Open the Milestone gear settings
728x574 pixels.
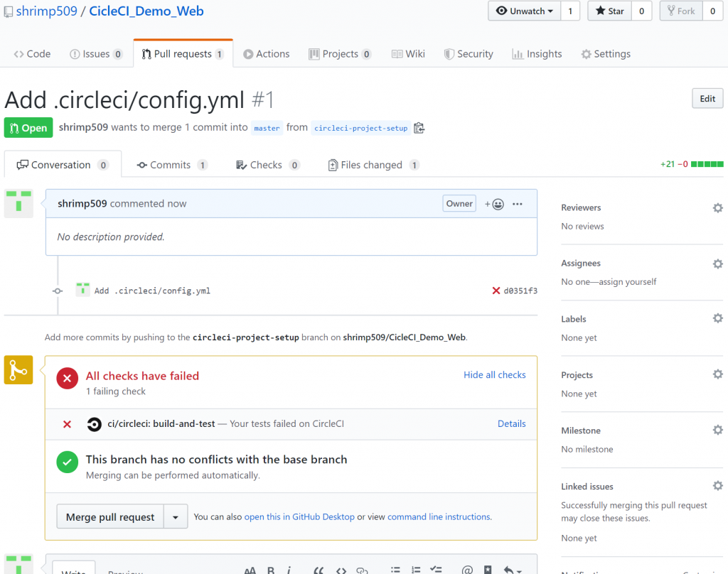(718, 430)
